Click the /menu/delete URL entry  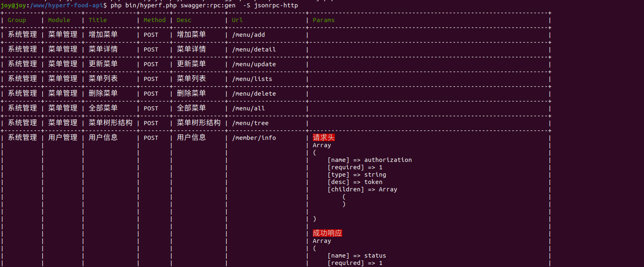coord(254,94)
